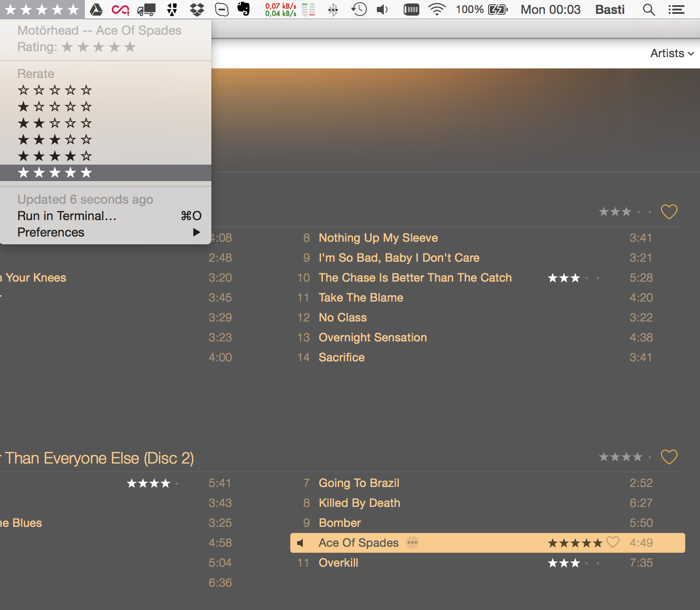Open the Time Machine menu bar icon

point(359,9)
